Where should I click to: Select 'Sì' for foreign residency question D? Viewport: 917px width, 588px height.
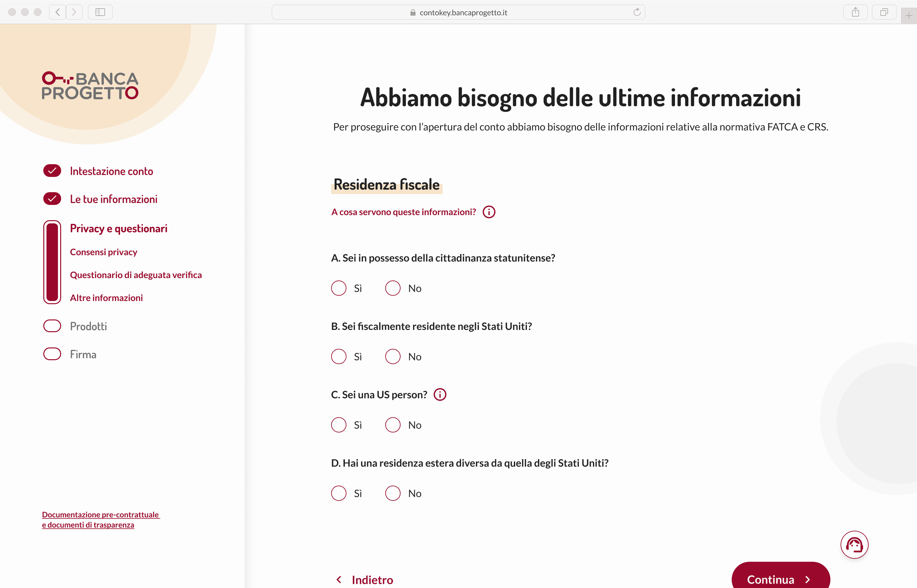coord(338,493)
